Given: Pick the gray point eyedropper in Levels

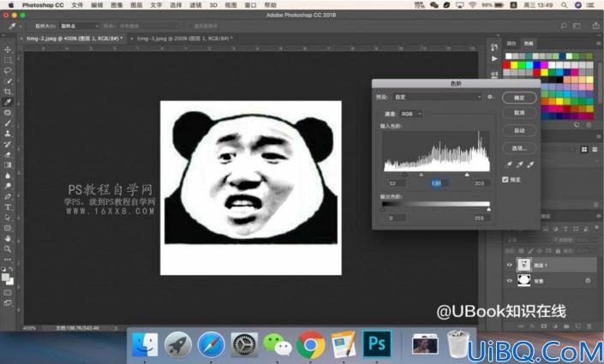Looking at the screenshot, I should tap(519, 164).
